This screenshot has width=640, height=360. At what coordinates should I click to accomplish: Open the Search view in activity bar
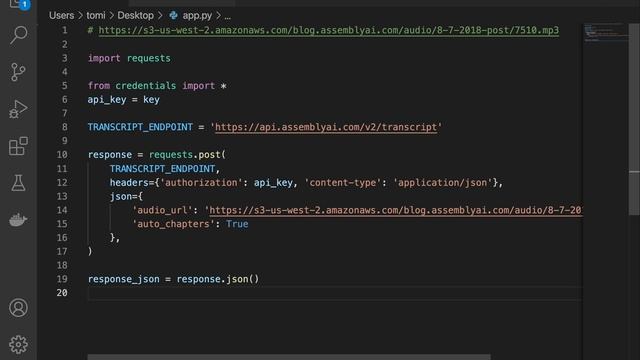point(18,35)
